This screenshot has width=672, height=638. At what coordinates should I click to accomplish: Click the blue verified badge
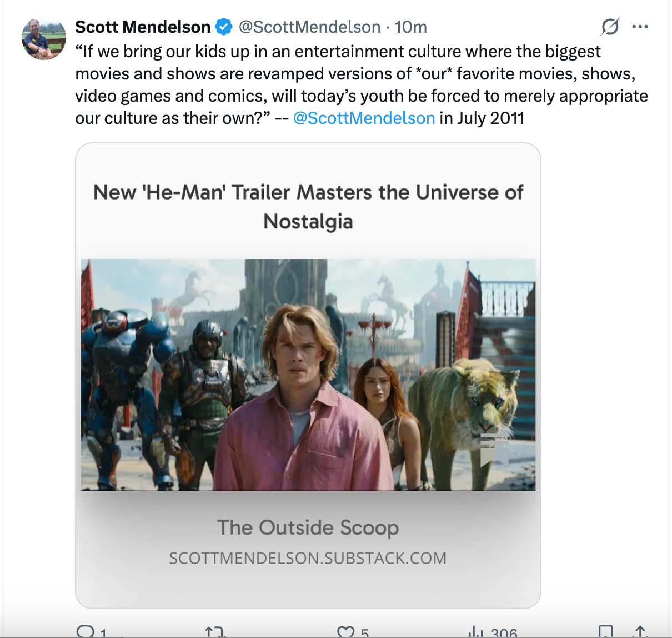(x=223, y=27)
